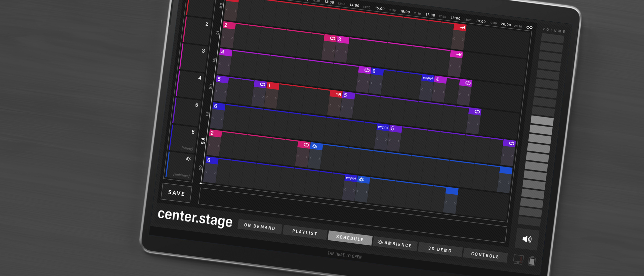
Task: Select red block 1 in the DO row
Action: [x=273, y=86]
